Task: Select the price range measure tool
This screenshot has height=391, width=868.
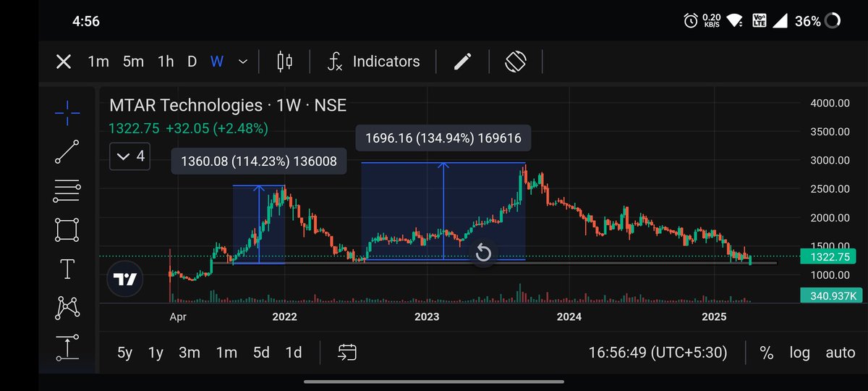Action: click(67, 348)
